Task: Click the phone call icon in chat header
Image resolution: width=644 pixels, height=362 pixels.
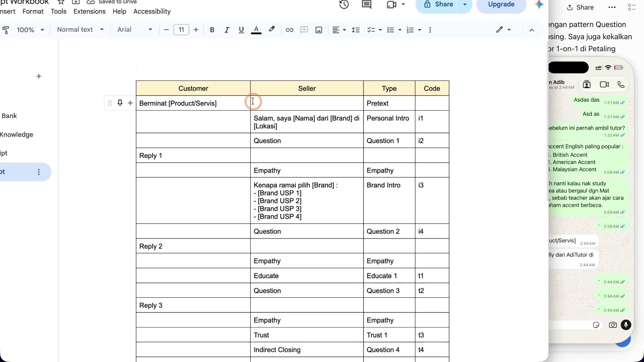Action: 621,84
